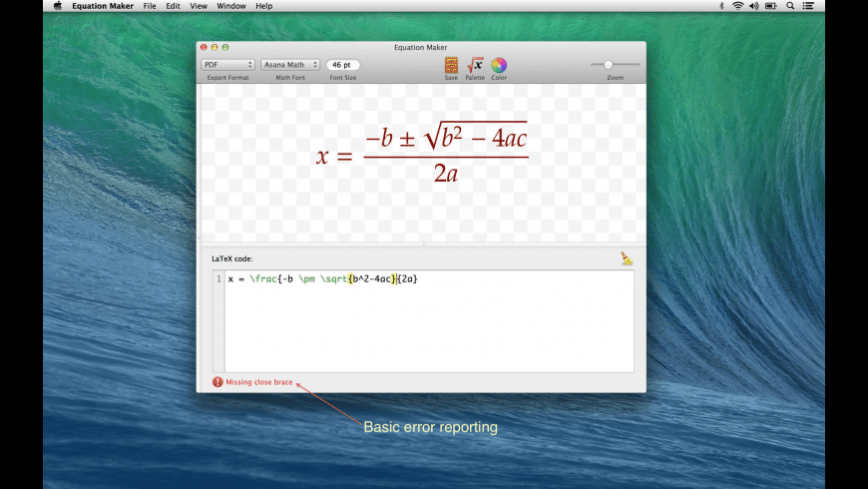Click the Wi-Fi status icon

click(737, 6)
